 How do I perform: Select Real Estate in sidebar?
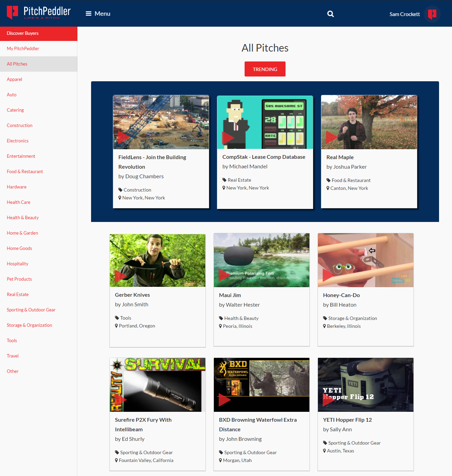tap(39, 294)
